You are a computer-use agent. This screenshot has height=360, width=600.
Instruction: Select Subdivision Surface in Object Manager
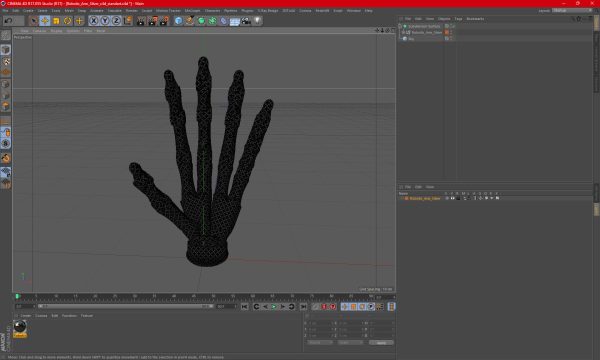pos(424,26)
